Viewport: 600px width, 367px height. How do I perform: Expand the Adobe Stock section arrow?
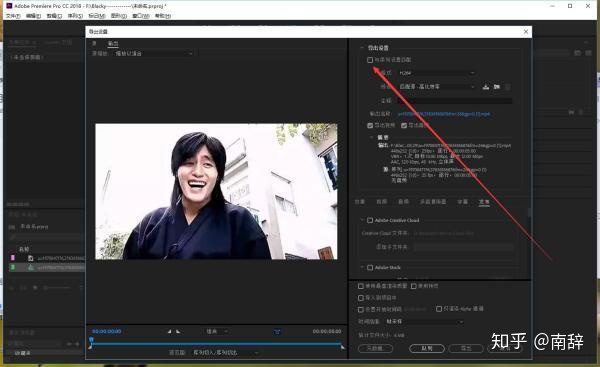[362, 268]
